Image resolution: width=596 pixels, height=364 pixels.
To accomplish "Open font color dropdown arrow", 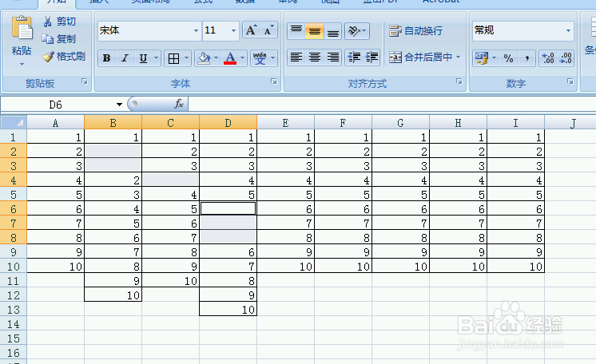I will pyautogui.click(x=243, y=58).
